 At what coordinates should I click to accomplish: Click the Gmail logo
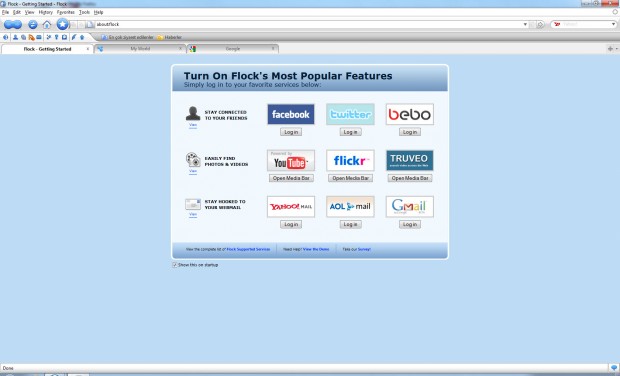pyautogui.click(x=410, y=206)
